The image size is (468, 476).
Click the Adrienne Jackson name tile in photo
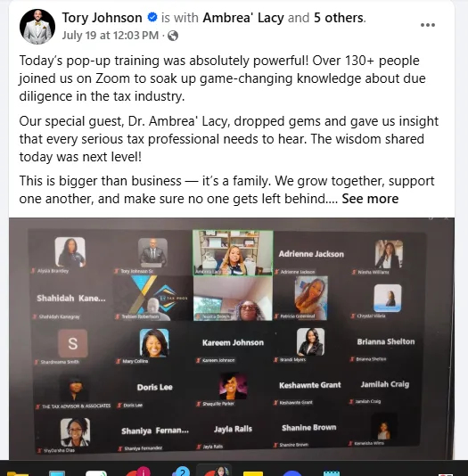(x=311, y=254)
